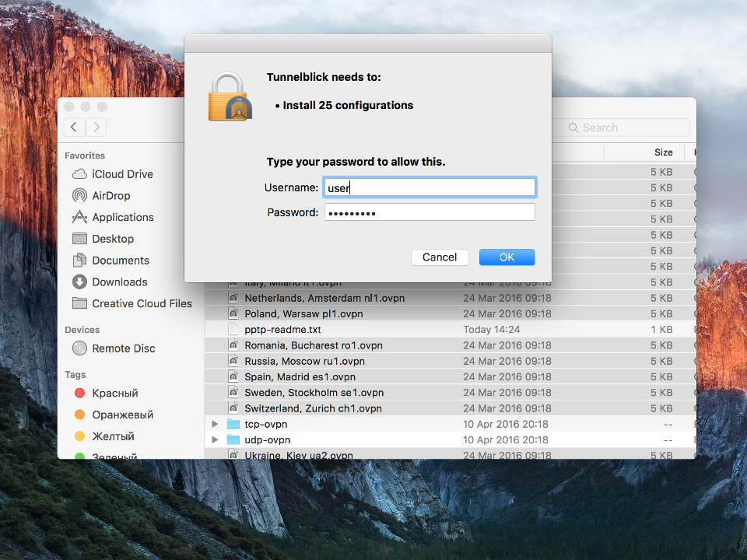Viewport: 747px width, 560px height.
Task: Expand the udp-ovpn folder disclosure triangle
Action: click(x=215, y=440)
